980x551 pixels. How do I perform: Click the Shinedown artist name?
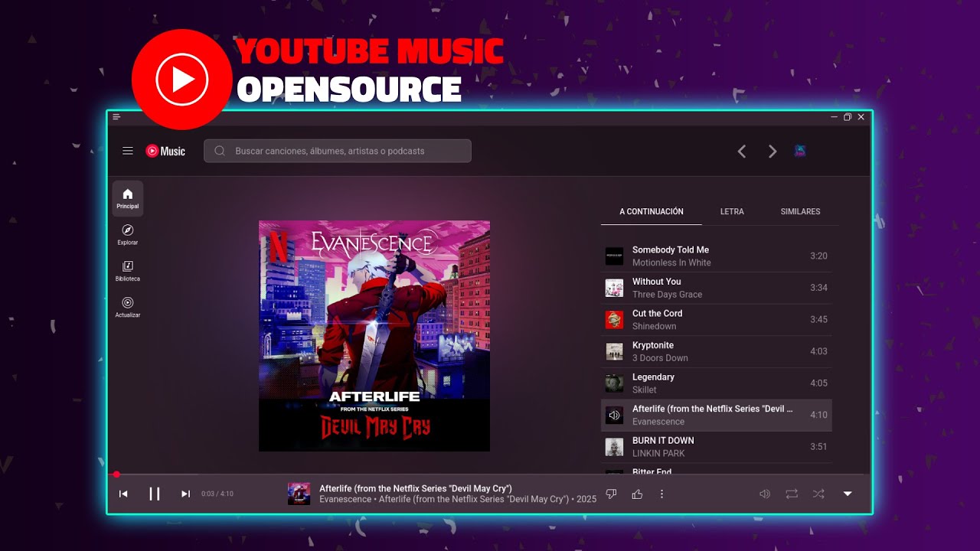pyautogui.click(x=654, y=326)
